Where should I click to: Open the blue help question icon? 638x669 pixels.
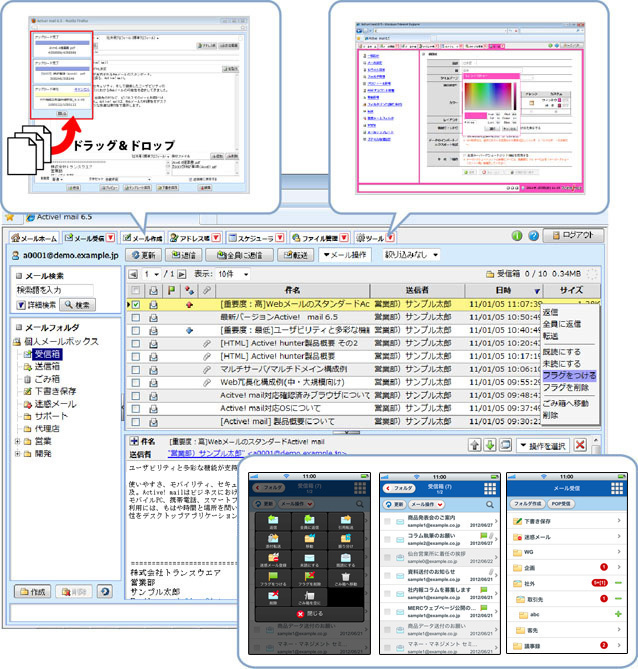(533, 236)
